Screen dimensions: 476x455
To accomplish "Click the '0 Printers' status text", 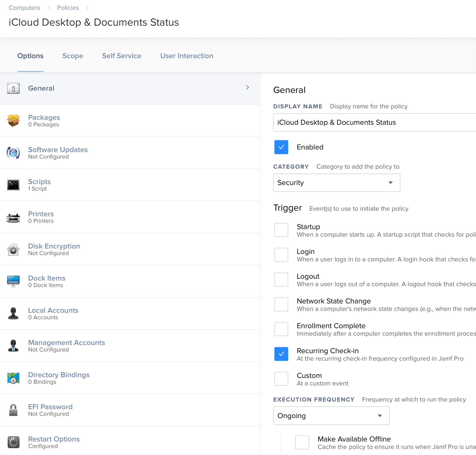I will 41,221.
